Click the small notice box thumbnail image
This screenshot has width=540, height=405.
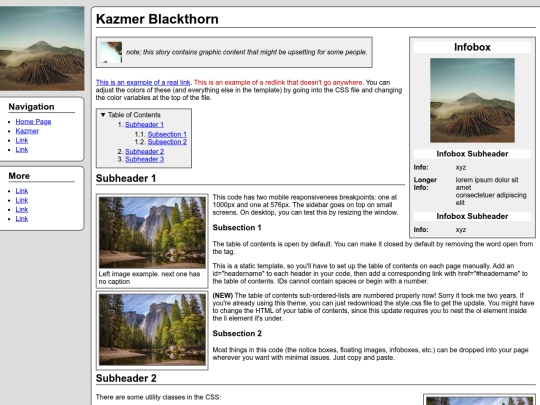(x=111, y=52)
